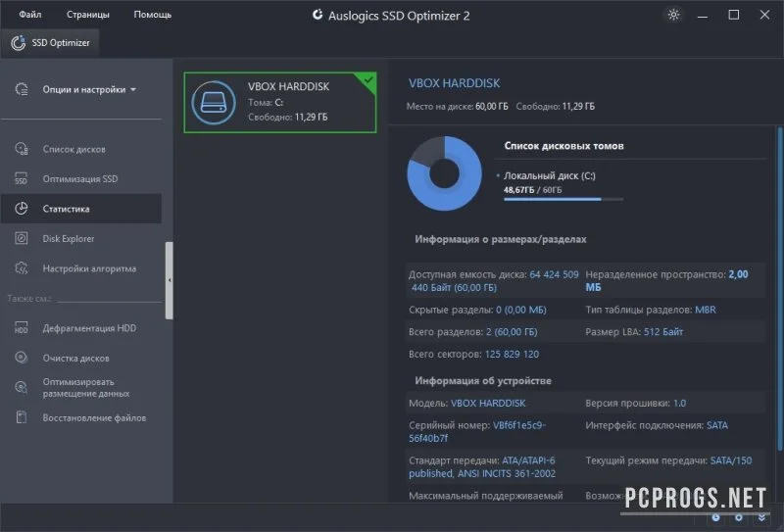Click the 64 424 509 440 Байт capacity value
Viewport: 784px width, 532px height.
tap(494, 281)
